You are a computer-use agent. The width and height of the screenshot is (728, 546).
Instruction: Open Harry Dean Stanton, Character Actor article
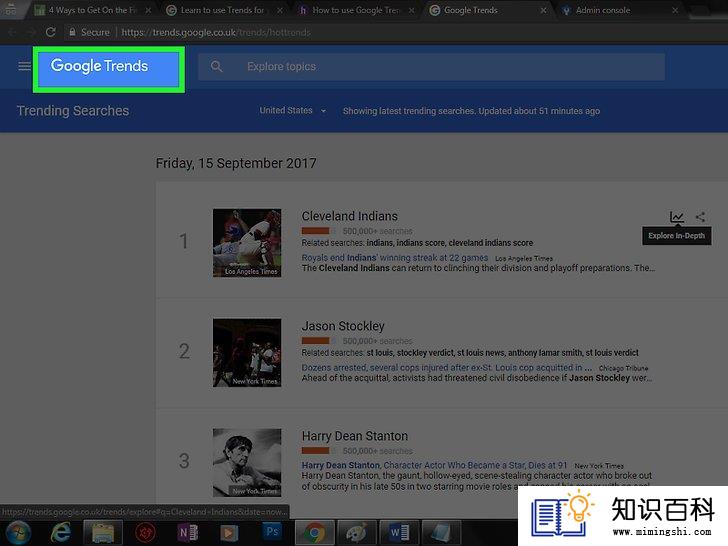coord(434,465)
